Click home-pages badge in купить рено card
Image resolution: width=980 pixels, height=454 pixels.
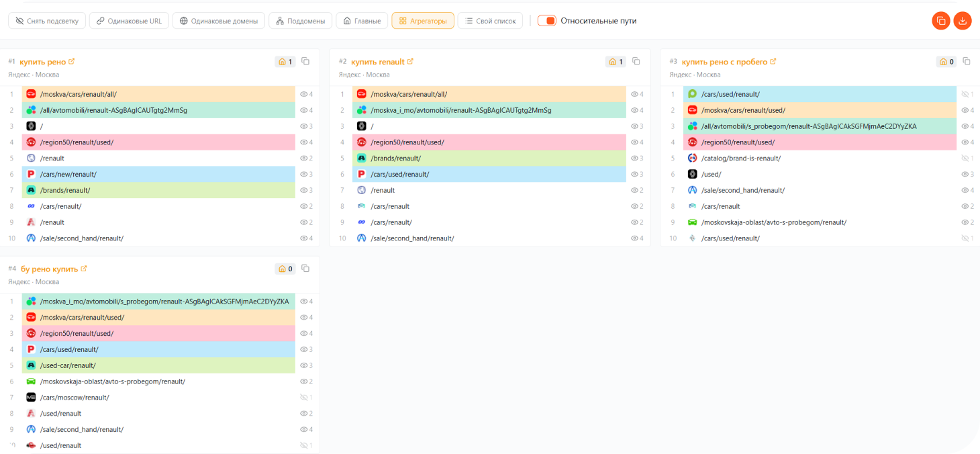coord(285,62)
